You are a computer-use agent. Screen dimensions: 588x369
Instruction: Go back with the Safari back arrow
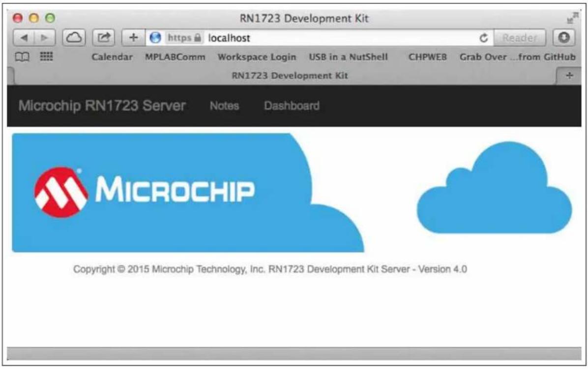point(25,38)
